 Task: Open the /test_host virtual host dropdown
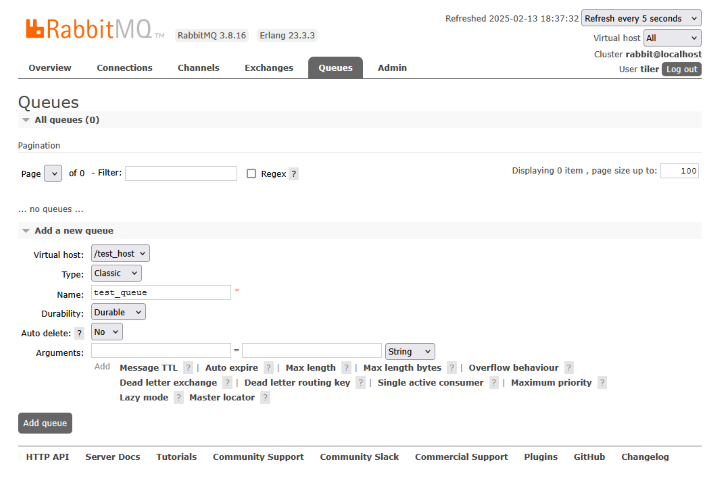click(120, 253)
